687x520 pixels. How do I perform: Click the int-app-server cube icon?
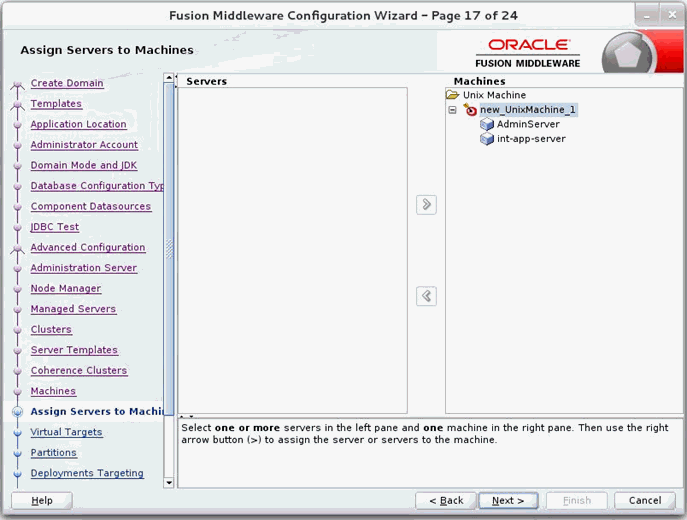point(487,139)
